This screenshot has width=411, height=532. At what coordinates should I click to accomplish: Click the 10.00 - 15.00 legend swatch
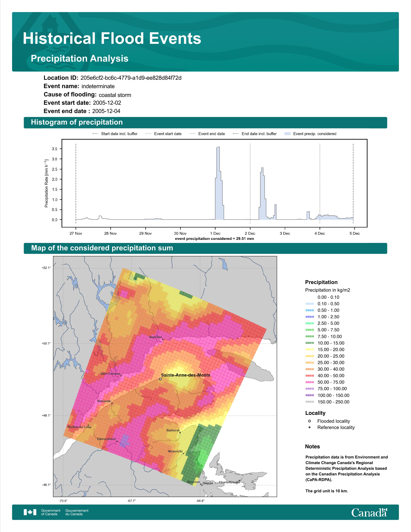(x=310, y=343)
